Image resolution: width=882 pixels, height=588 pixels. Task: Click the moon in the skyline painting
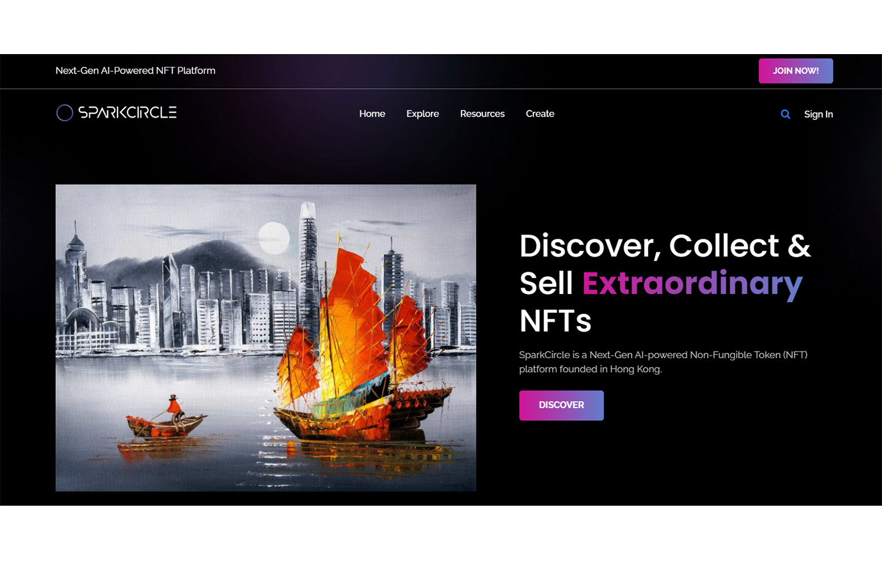coord(273,237)
